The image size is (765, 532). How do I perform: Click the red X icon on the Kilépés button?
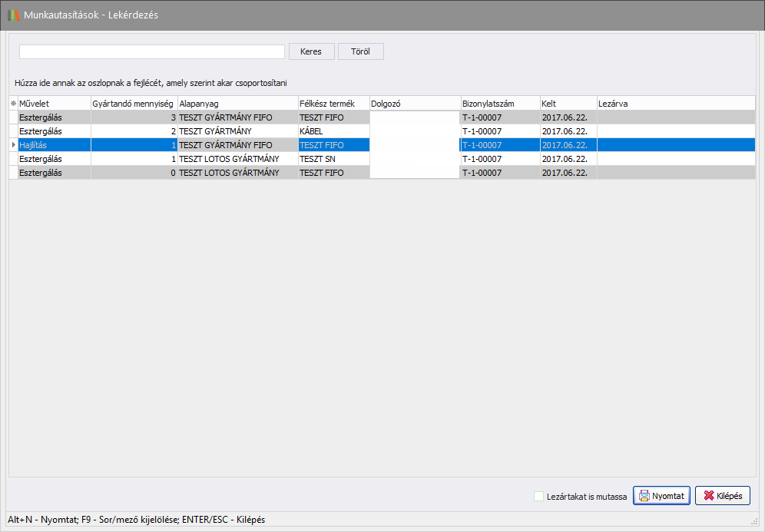708,496
